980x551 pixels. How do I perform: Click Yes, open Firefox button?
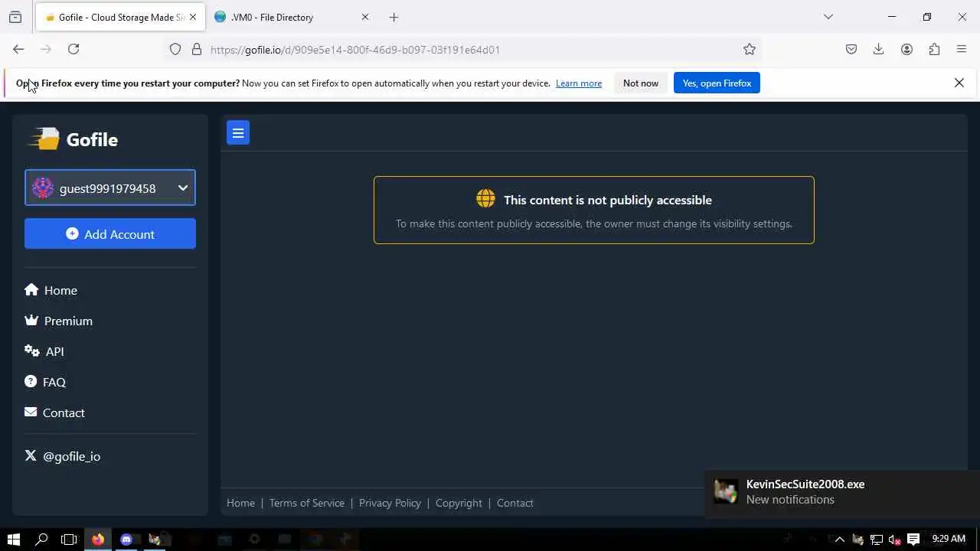(x=717, y=83)
